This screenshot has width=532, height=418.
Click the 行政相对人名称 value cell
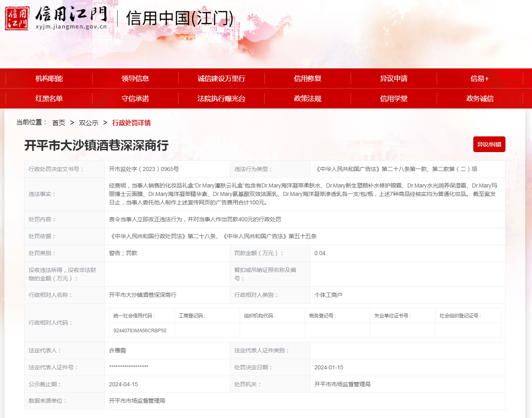167,295
